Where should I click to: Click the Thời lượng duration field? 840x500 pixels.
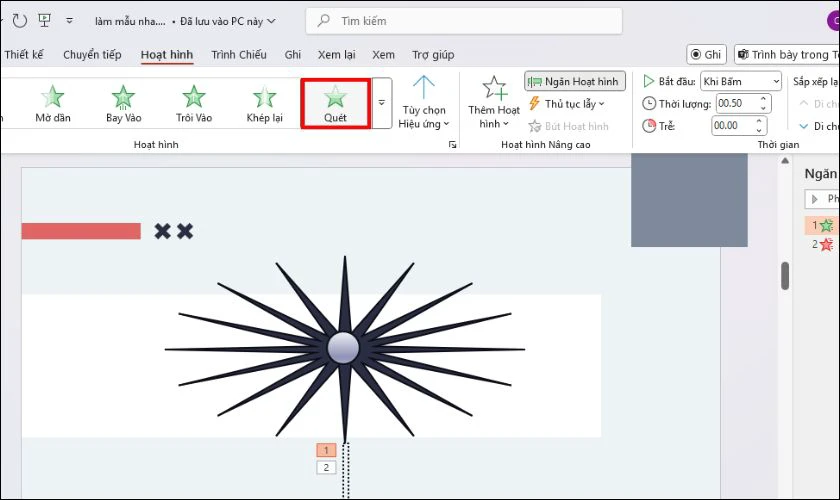click(736, 103)
